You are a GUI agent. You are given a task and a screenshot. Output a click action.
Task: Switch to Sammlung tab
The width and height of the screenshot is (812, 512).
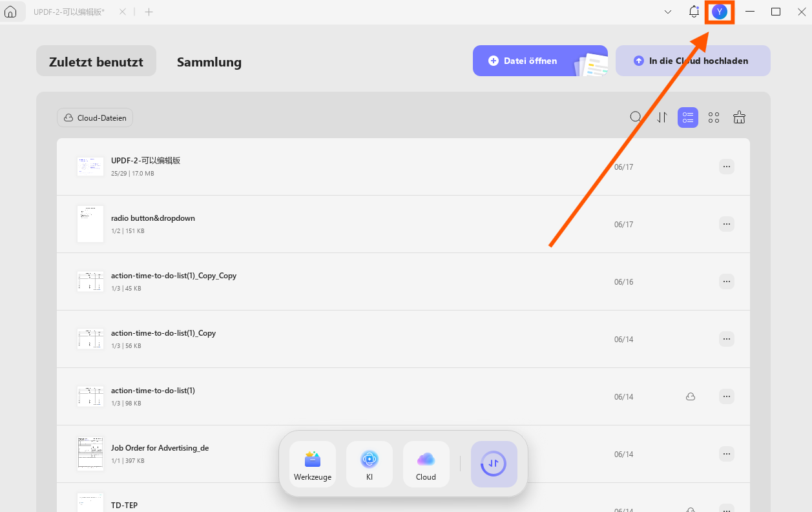coord(209,62)
